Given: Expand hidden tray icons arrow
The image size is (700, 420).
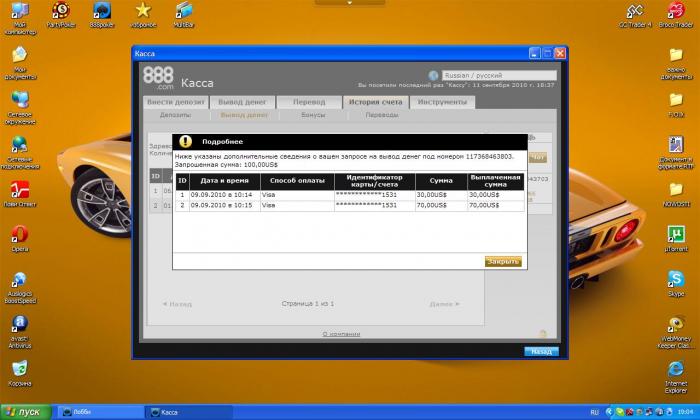Looking at the screenshot, I should pos(608,412).
